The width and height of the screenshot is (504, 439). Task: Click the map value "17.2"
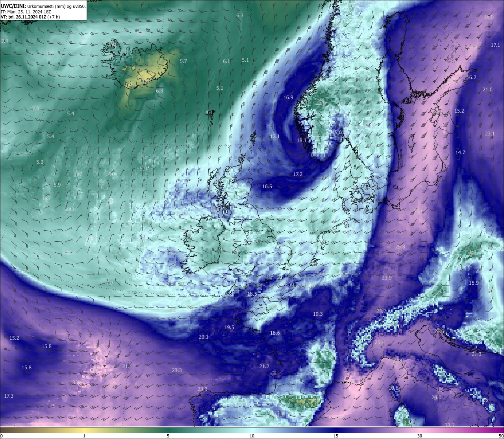click(x=298, y=174)
